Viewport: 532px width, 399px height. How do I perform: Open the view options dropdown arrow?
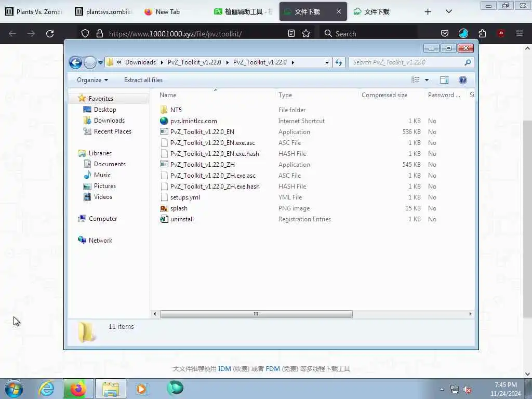[x=427, y=80]
